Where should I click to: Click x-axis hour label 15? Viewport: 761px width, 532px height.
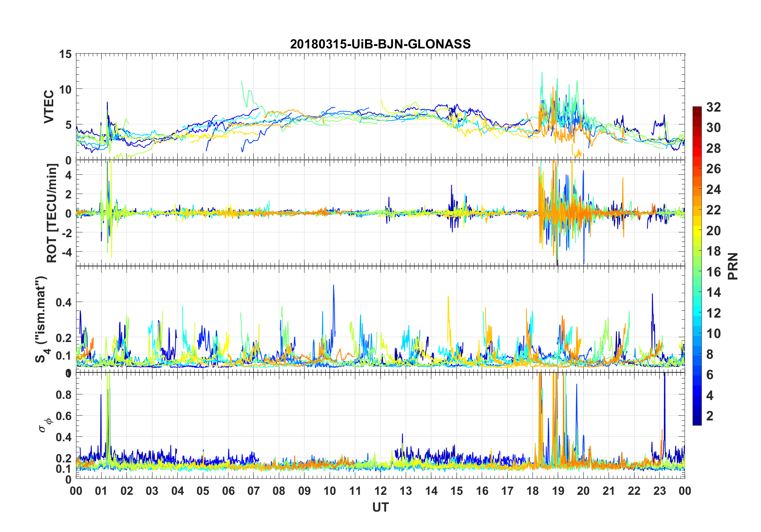click(x=457, y=491)
